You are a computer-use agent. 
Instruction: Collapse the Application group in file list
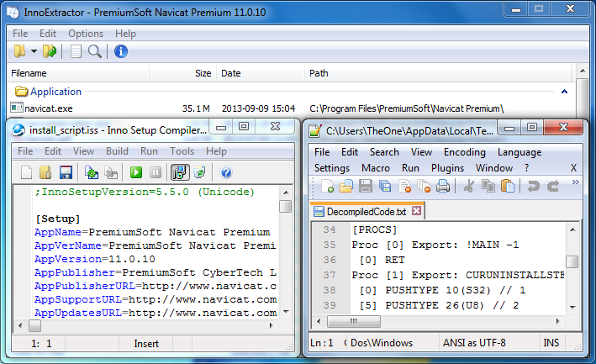(x=564, y=92)
